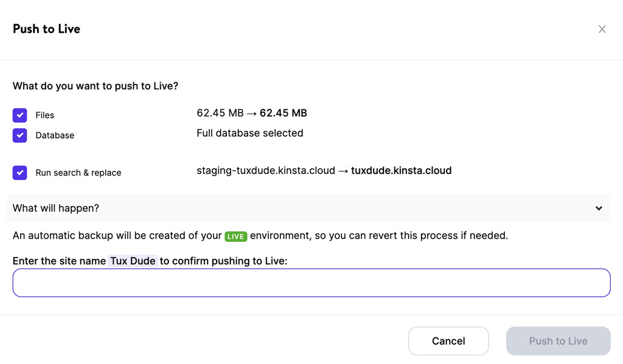Click the automatic backup notice text
623x364 pixels.
(x=260, y=236)
